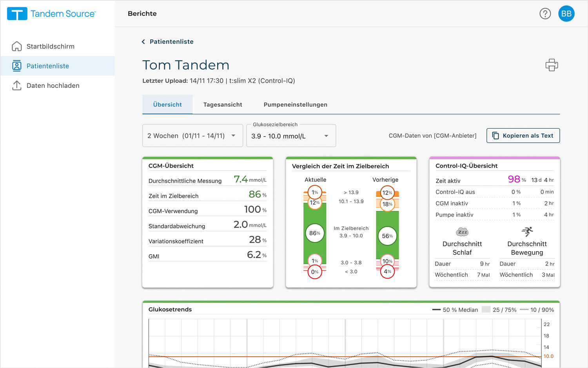Screen dimensions: 588x368
Task: Click the GMI 6.2% value
Action: tap(257, 255)
